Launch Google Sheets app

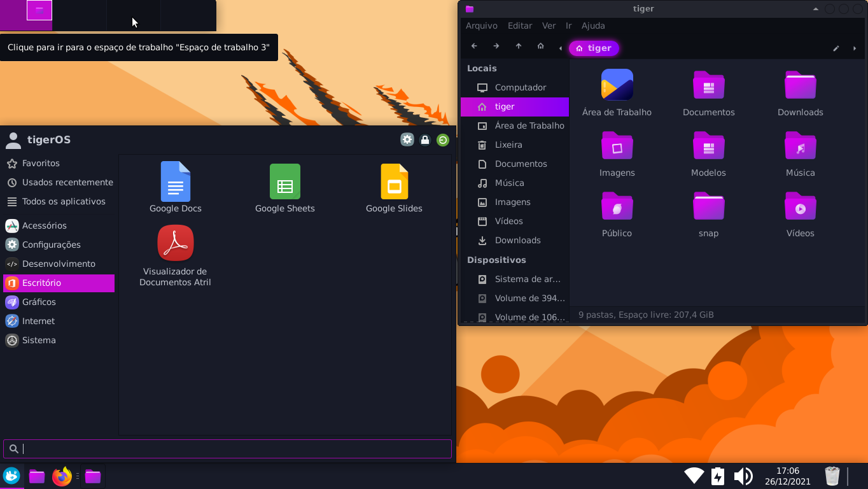click(285, 187)
